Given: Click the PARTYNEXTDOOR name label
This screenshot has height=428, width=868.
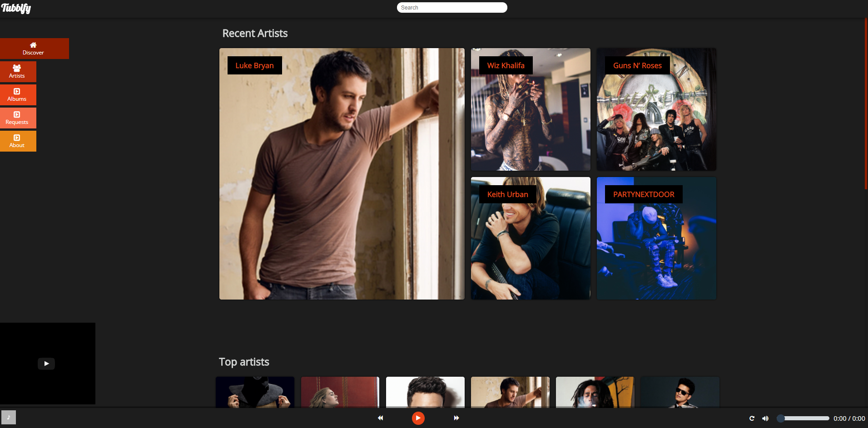Looking at the screenshot, I should [x=644, y=194].
